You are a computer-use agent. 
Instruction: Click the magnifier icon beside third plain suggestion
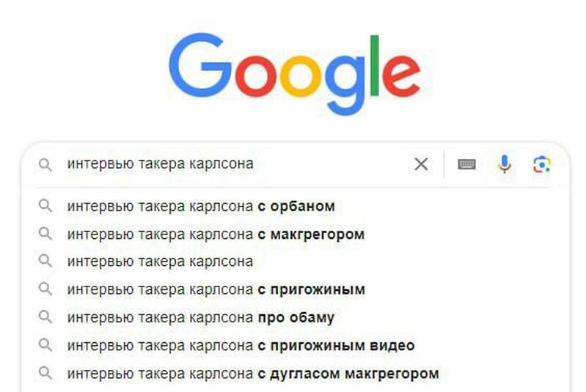pos(45,262)
